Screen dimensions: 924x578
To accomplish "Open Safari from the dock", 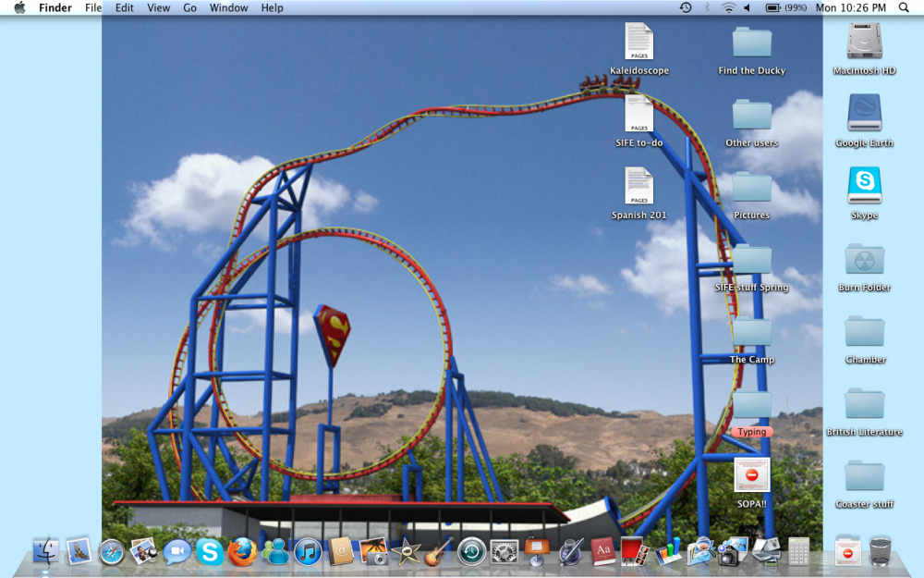I will coord(111,551).
